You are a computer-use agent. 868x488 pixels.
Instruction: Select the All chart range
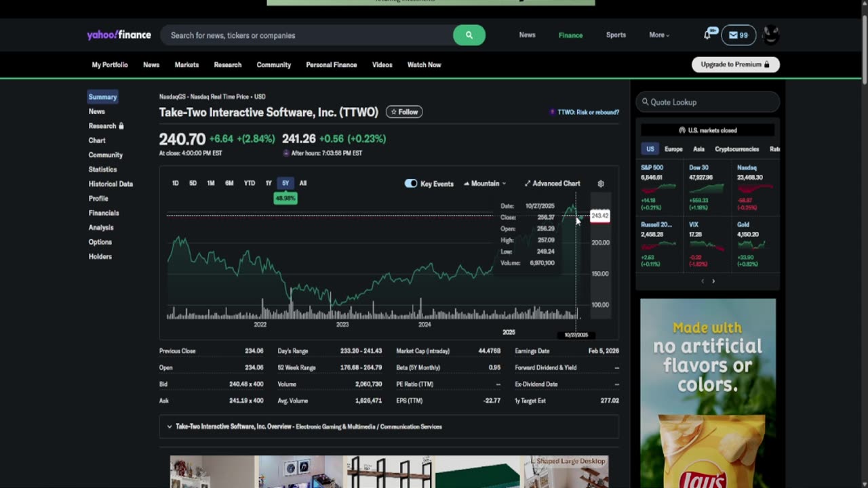303,183
